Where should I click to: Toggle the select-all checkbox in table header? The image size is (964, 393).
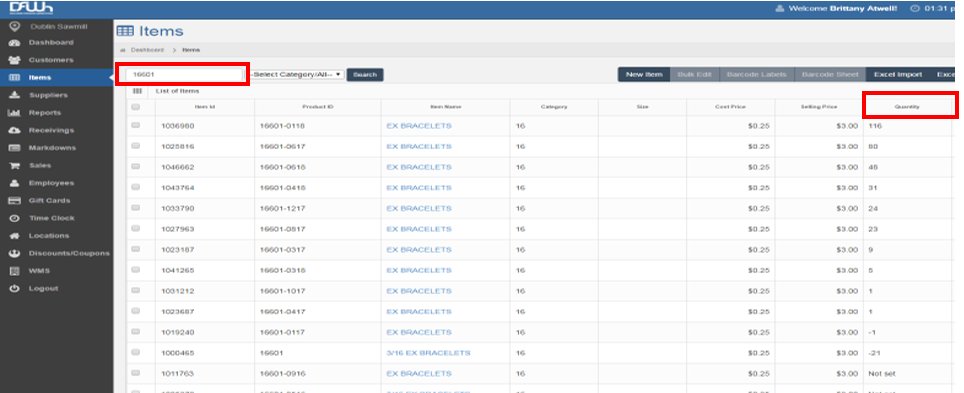136,107
